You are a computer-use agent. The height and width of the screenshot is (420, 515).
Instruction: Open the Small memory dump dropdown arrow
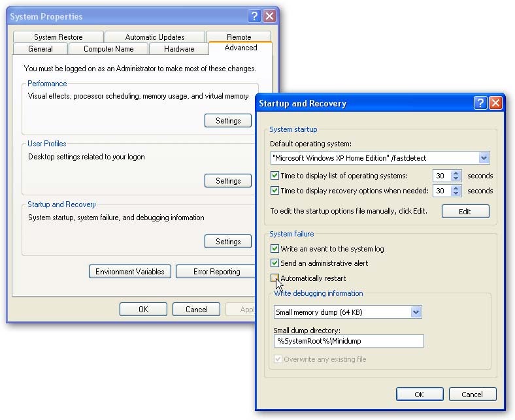pyautogui.click(x=416, y=312)
